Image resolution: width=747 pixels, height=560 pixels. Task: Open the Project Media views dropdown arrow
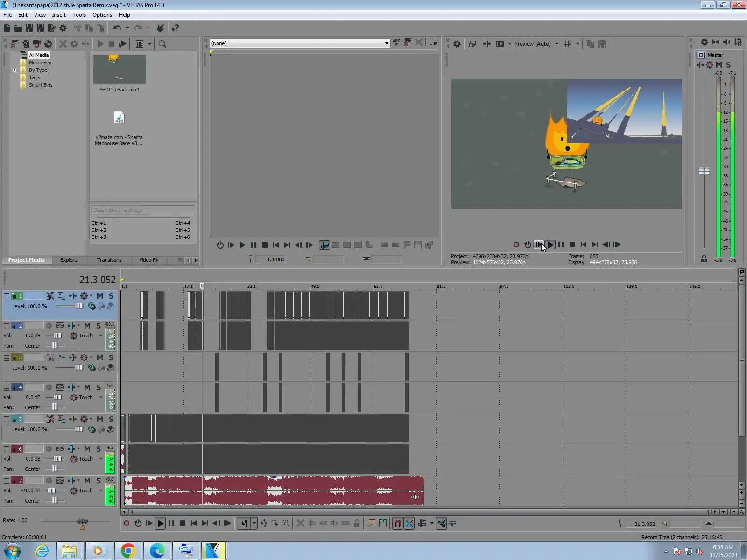(x=149, y=44)
